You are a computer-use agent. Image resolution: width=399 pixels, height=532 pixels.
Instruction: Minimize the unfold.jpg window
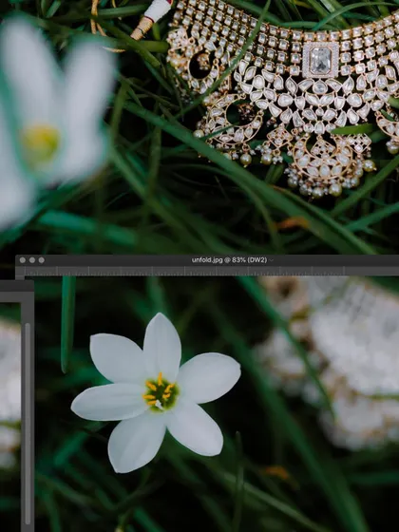(32, 260)
